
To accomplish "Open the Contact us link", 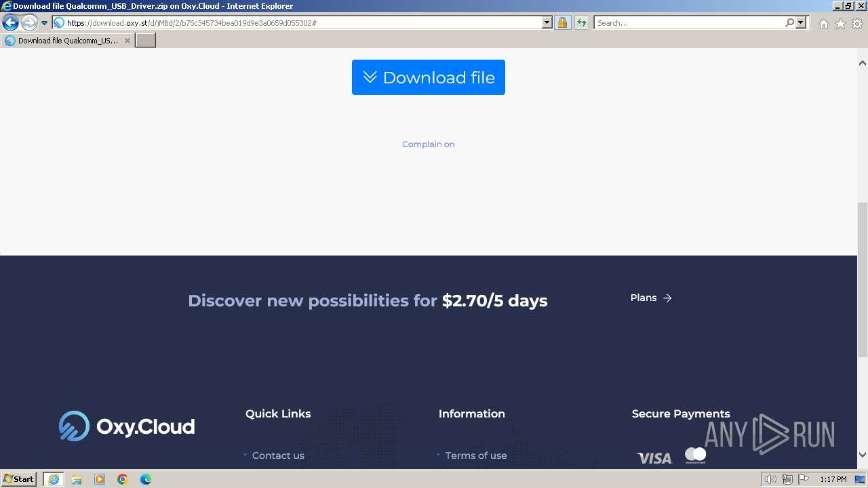I will (x=278, y=455).
